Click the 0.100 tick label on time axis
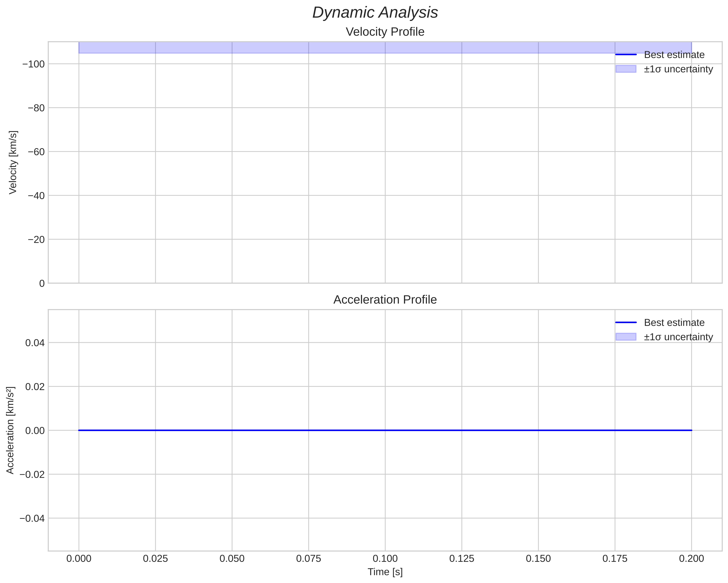The width and height of the screenshot is (728, 583). (x=385, y=559)
